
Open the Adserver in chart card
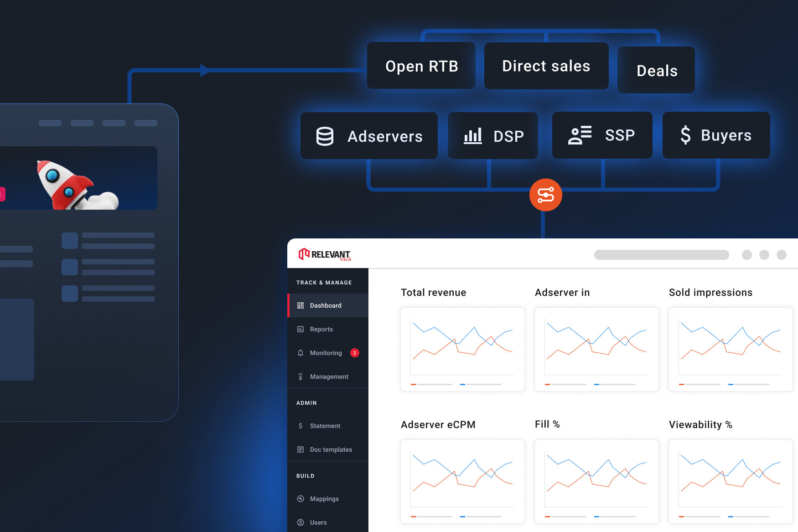pyautogui.click(x=596, y=349)
